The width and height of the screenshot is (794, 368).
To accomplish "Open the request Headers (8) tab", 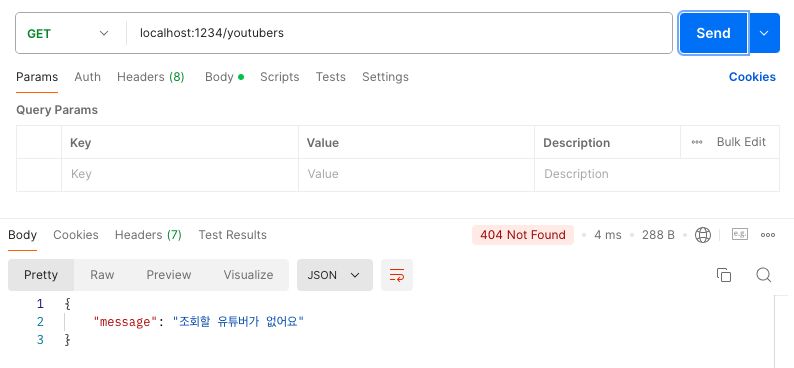I will [x=150, y=77].
